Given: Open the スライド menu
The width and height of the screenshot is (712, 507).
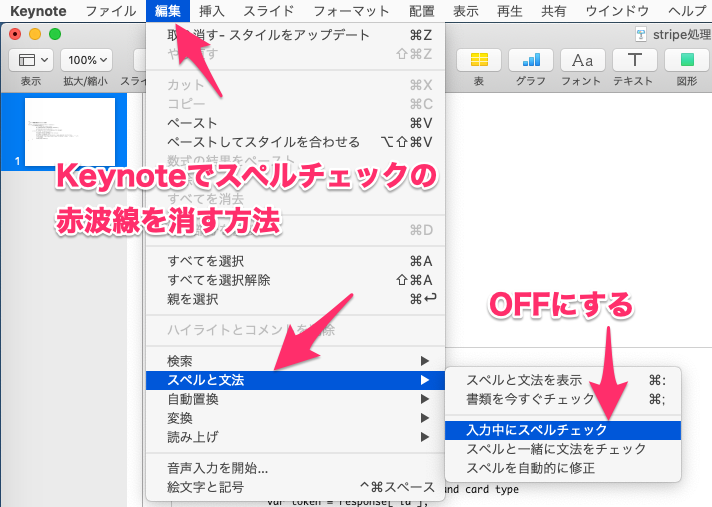Looking at the screenshot, I should tap(269, 11).
